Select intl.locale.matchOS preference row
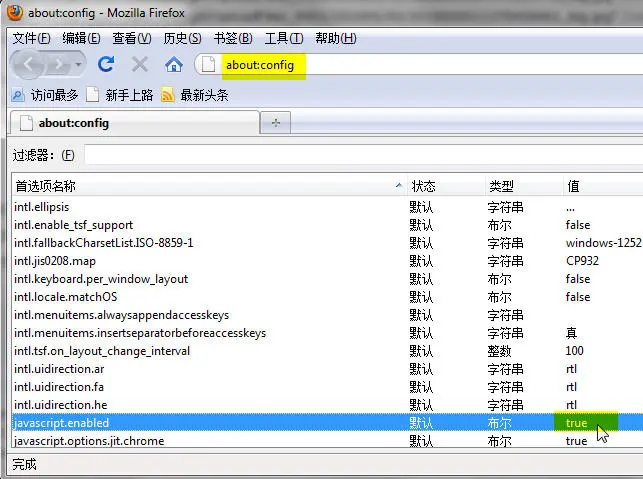This screenshot has width=643, height=479. pyautogui.click(x=327, y=297)
